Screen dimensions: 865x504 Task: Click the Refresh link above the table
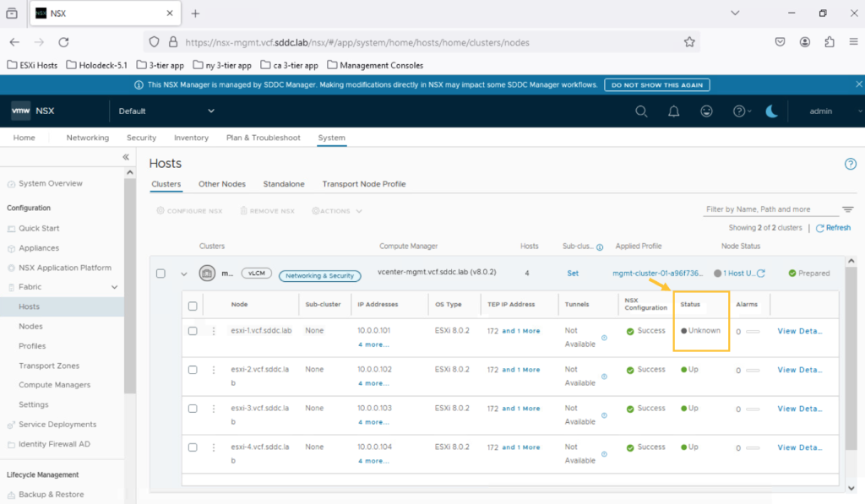833,228
